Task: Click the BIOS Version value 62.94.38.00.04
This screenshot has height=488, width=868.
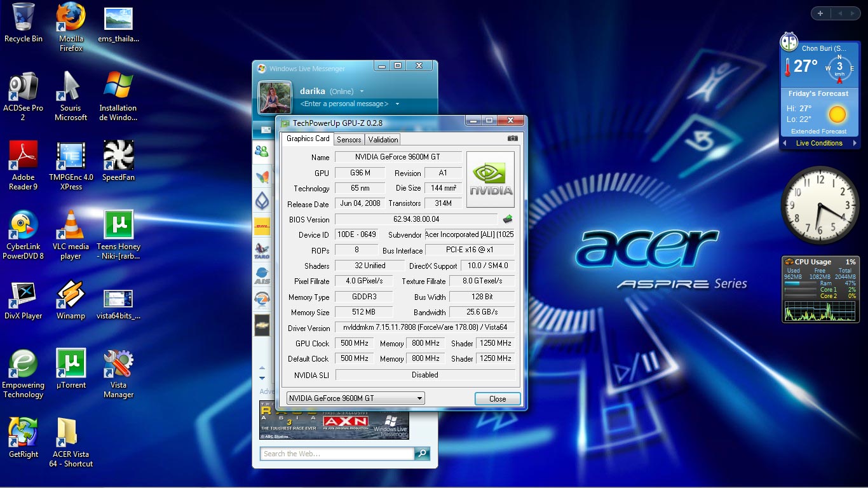Action: click(416, 219)
